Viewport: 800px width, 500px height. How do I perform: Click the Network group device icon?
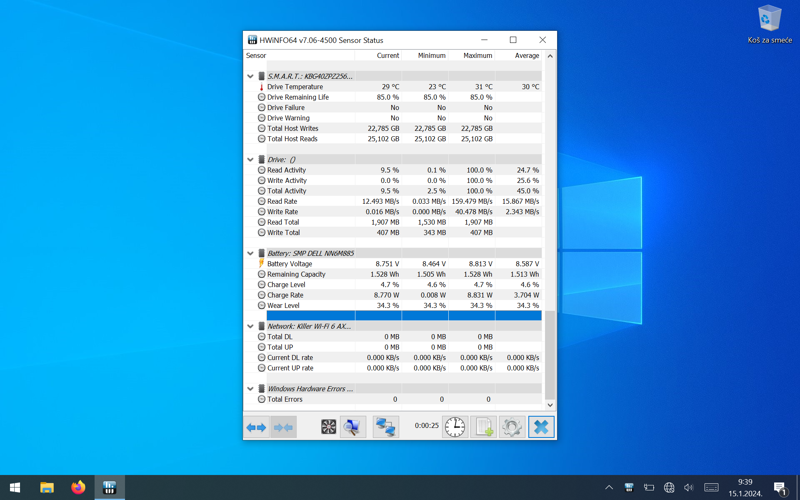pos(262,326)
